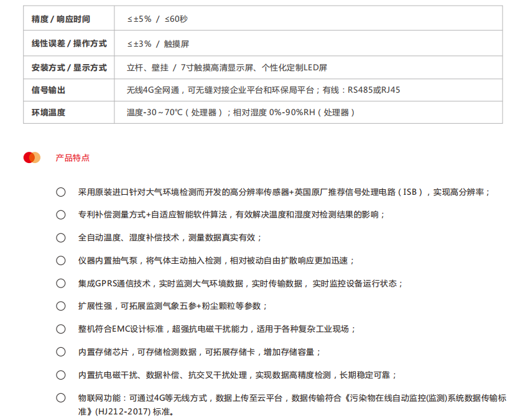The height and width of the screenshot is (420, 528).
Task: Click bullet circle beside built-in storage chip line
Action: click(60, 352)
